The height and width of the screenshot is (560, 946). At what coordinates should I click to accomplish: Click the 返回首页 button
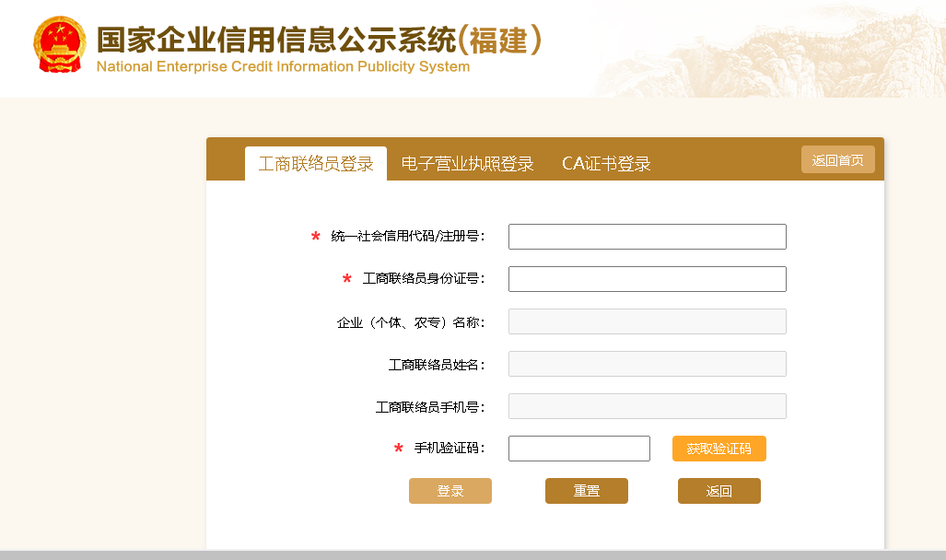836,158
